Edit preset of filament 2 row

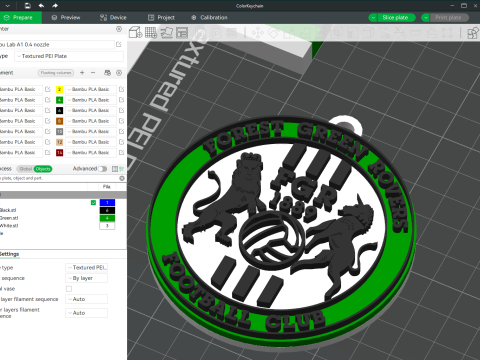[x=121, y=89]
